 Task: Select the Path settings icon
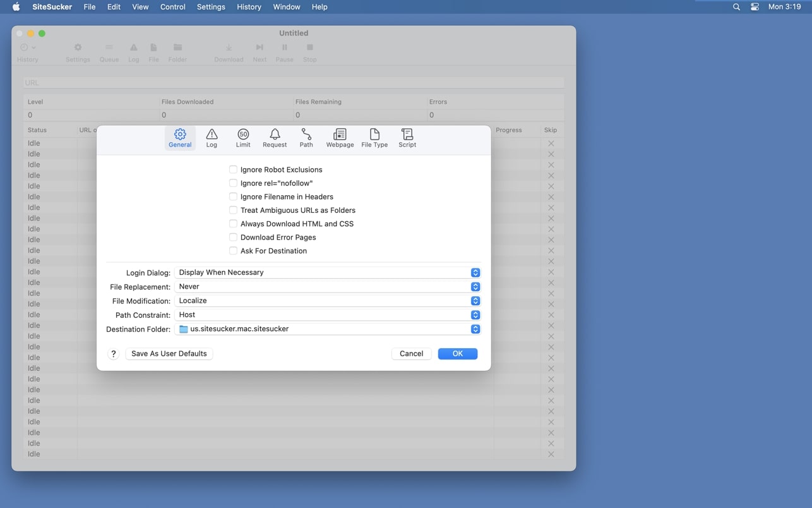306,138
